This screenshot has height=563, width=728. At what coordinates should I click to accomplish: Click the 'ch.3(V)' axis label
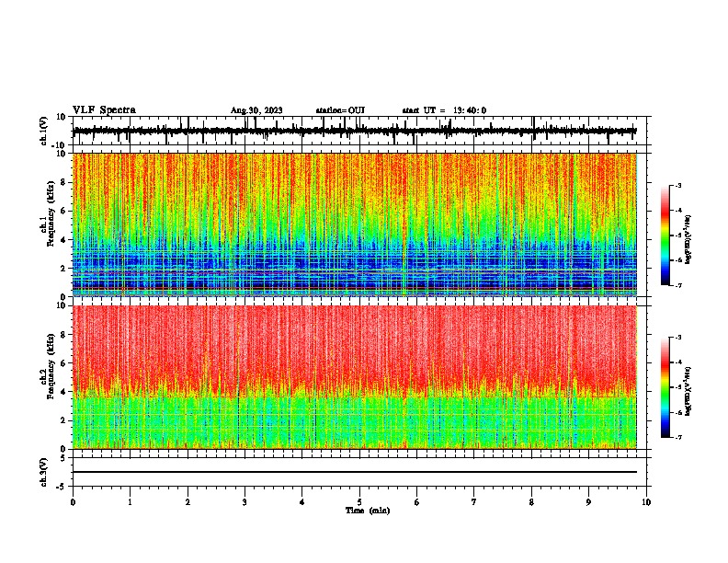click(44, 472)
